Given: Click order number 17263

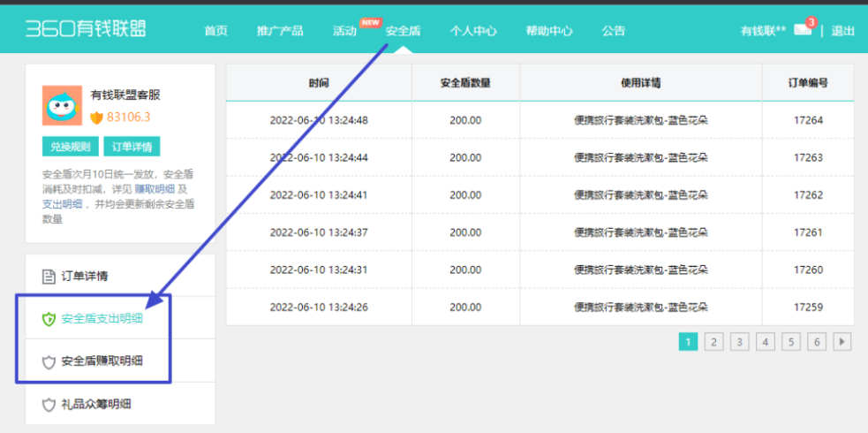Looking at the screenshot, I should [808, 158].
